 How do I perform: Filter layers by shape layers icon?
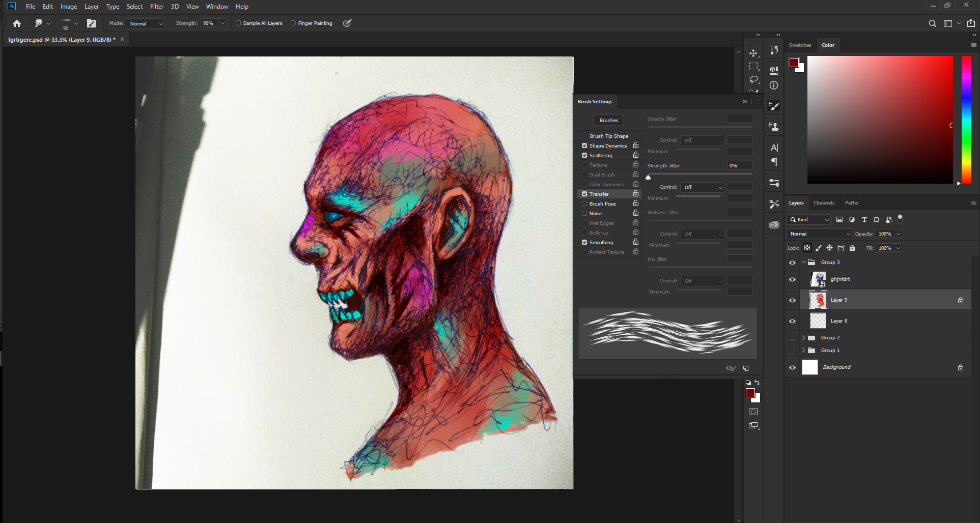tap(876, 220)
